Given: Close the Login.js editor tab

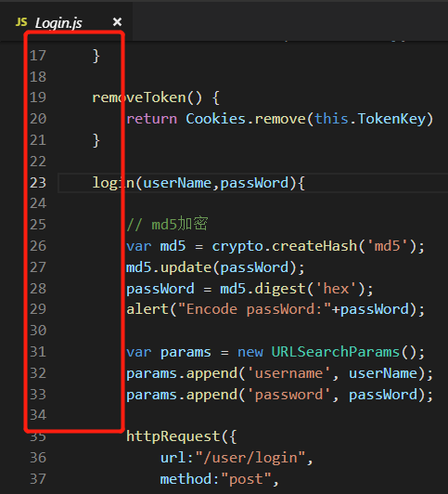Looking at the screenshot, I should [117, 21].
